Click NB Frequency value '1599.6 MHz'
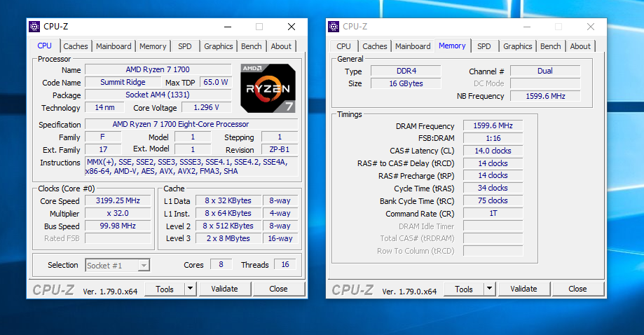This screenshot has height=335, width=644. (x=545, y=96)
